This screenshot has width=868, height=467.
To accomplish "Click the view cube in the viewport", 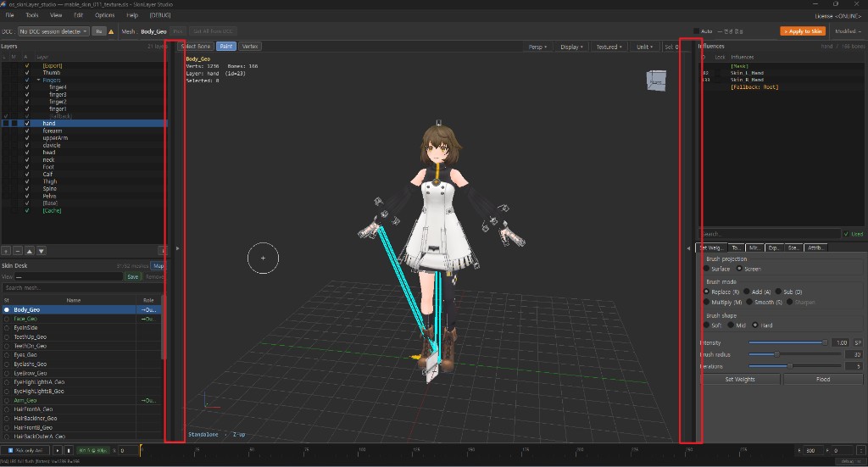I will pos(656,81).
